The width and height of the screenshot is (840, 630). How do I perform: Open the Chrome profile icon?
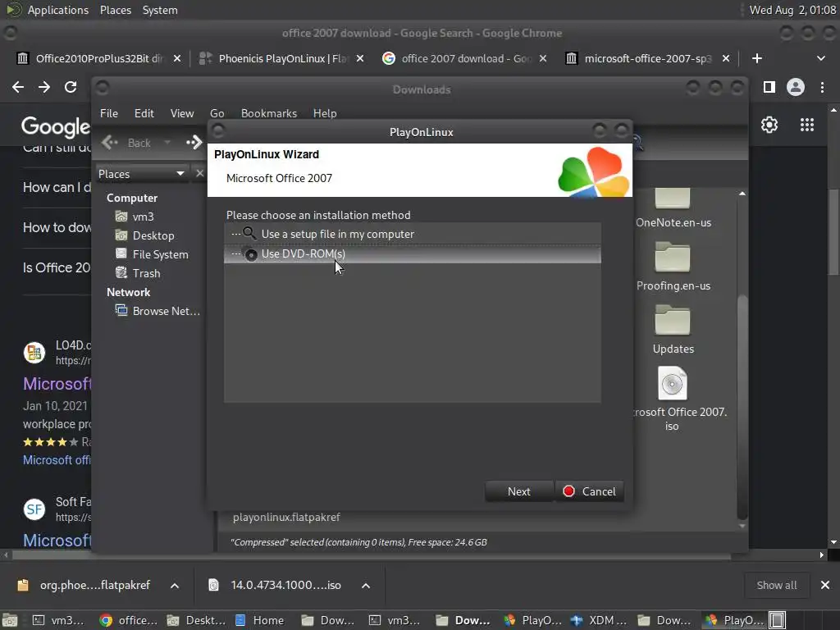point(796,87)
